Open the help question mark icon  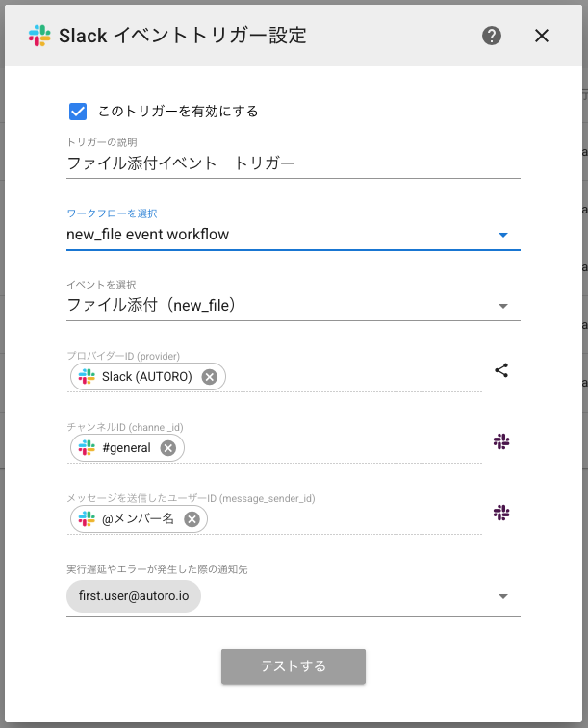492,36
